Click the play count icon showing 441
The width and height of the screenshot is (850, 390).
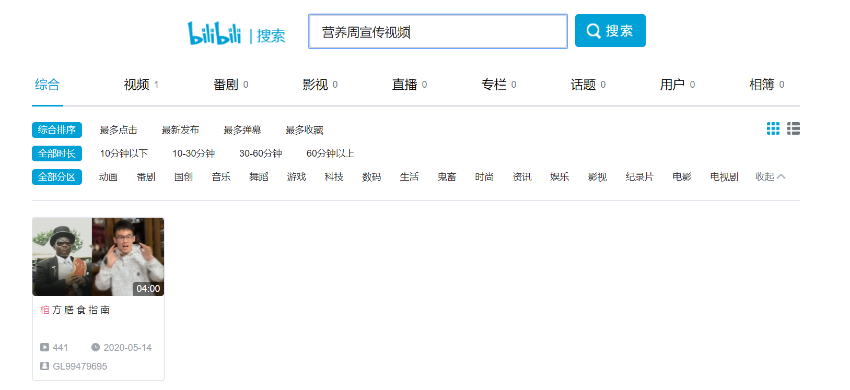pyautogui.click(x=44, y=347)
